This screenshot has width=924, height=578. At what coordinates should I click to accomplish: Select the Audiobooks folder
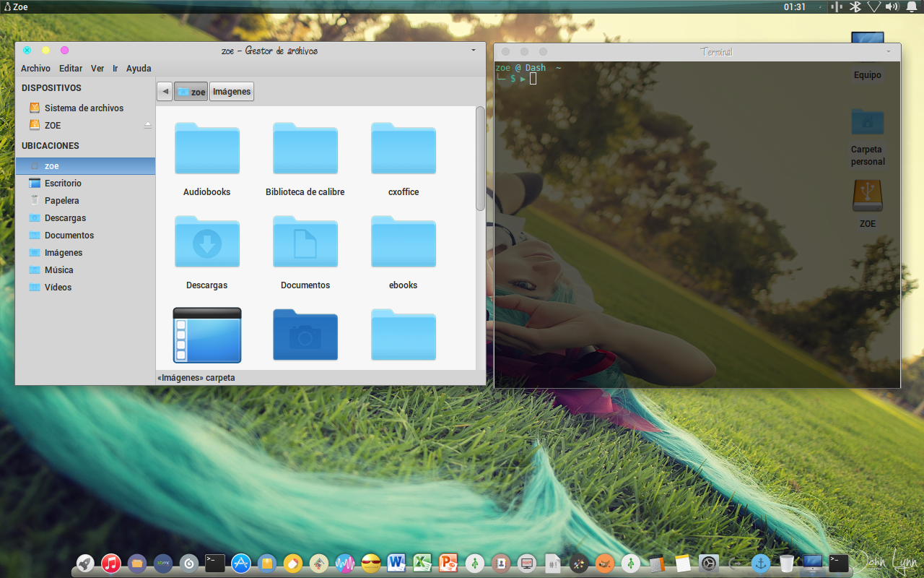pyautogui.click(x=207, y=159)
